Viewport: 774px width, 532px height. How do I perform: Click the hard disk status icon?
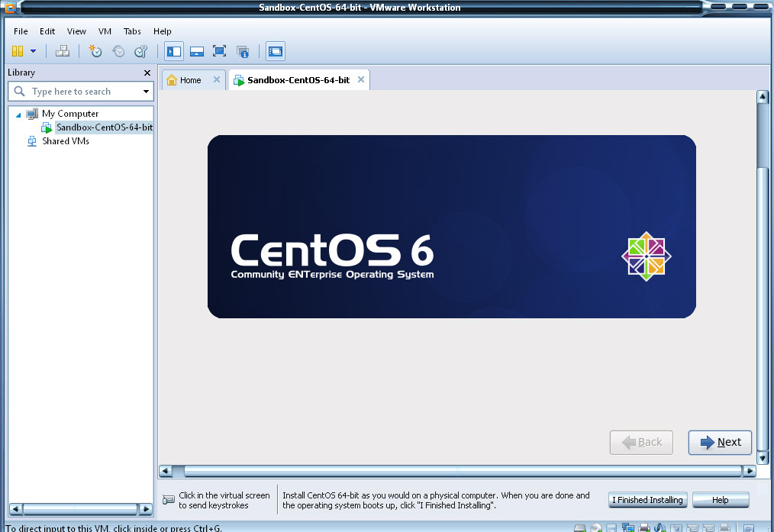click(x=579, y=528)
